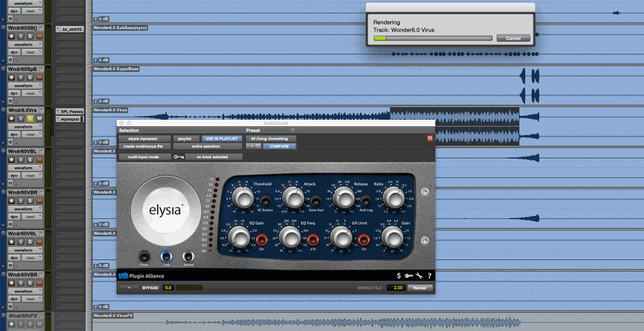Open the SPL Passeq insert on Wndr6.0Vrs

point(70,111)
